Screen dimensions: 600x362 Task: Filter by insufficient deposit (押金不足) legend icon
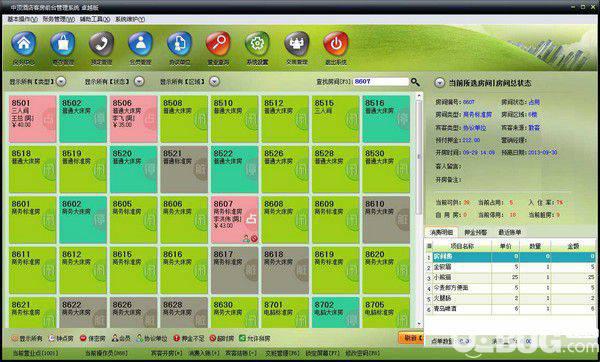[176, 338]
